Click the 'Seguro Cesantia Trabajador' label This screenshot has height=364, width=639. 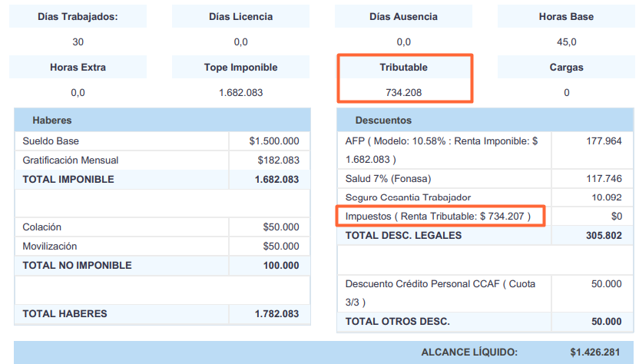tap(408, 197)
